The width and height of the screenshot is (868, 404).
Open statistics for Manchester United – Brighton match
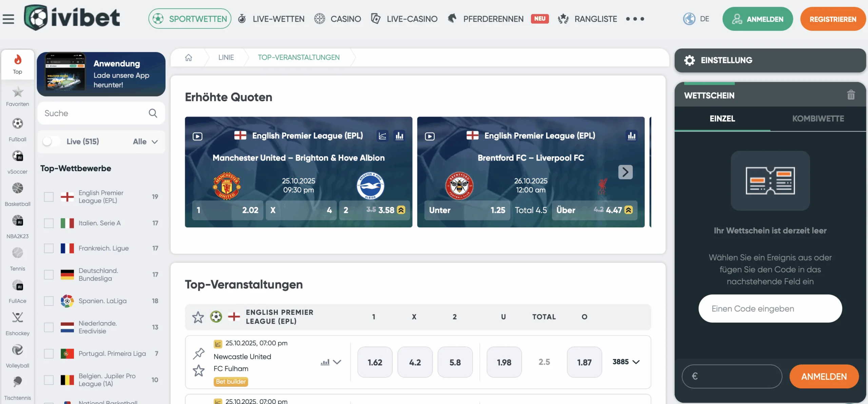400,136
